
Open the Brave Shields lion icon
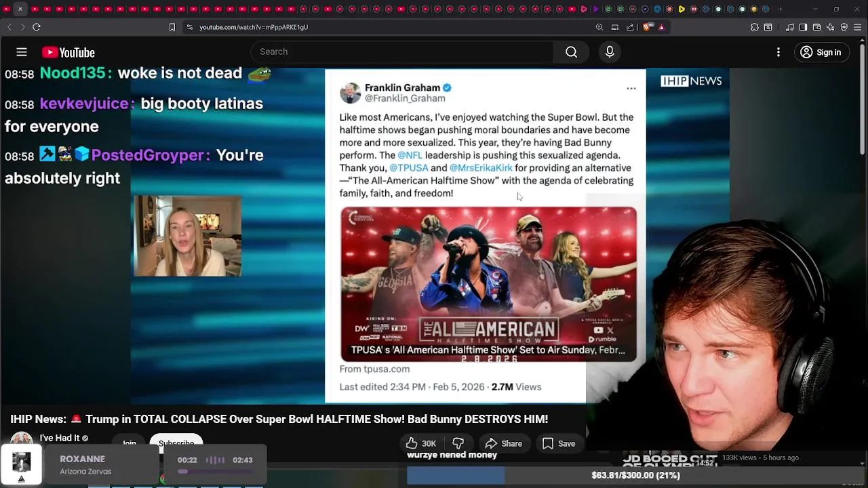coord(647,27)
